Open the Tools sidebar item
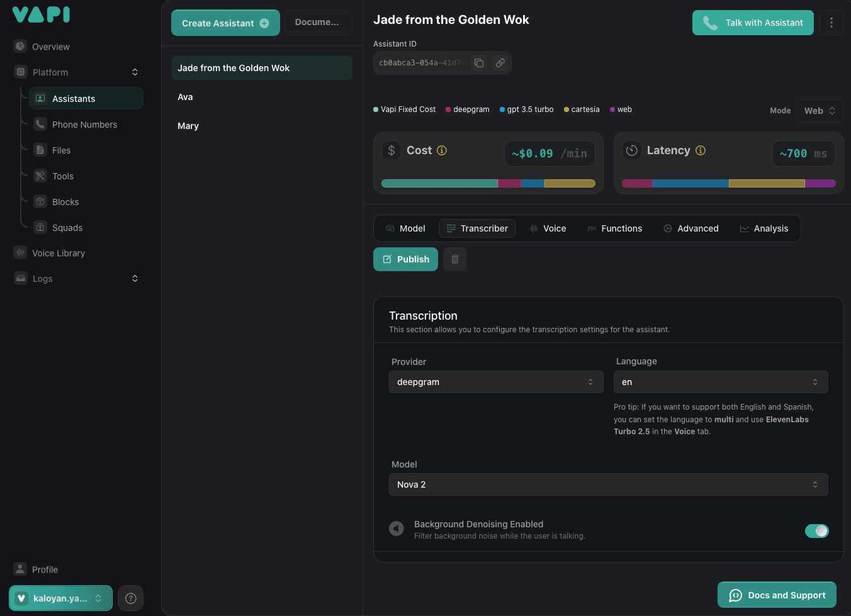 (63, 176)
